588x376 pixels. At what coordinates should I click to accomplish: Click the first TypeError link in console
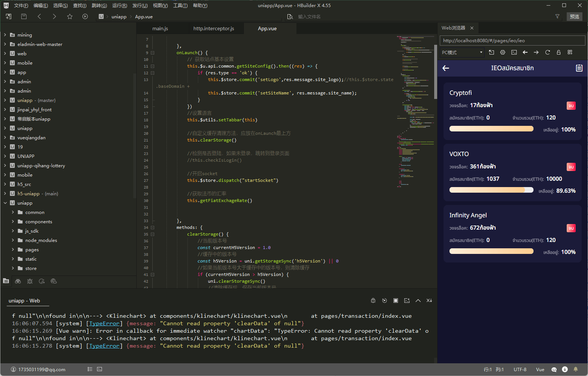(x=104, y=323)
